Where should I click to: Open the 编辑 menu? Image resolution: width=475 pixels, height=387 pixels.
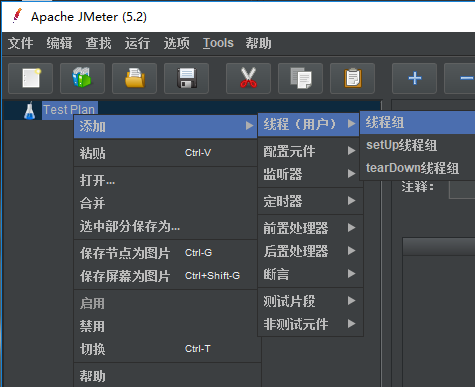point(59,43)
